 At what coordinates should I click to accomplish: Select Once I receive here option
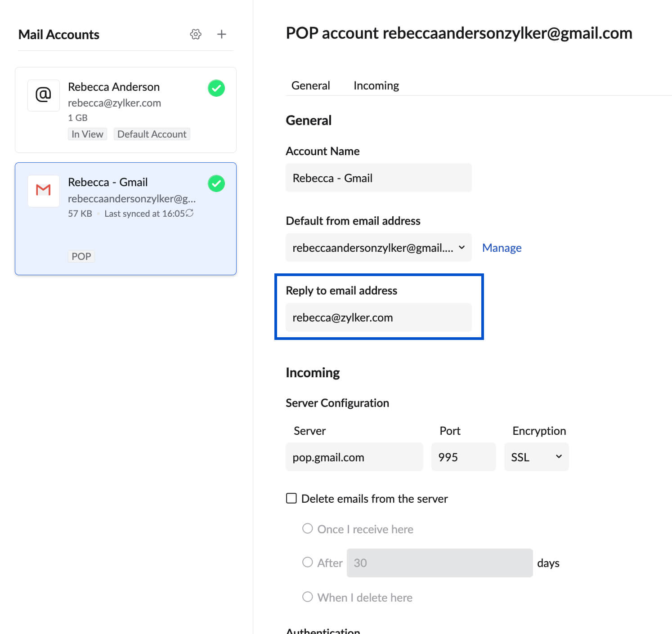tap(308, 528)
